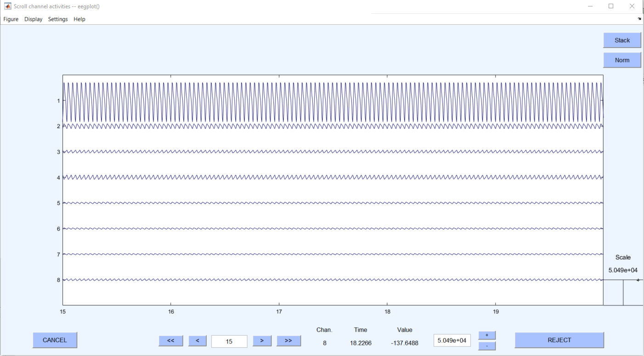The width and height of the screenshot is (644, 356).
Task: Click the Norm button
Action: pos(622,60)
